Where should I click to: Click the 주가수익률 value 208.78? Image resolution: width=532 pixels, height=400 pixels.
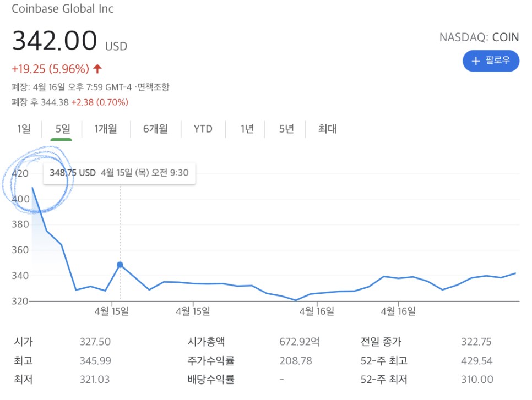(296, 361)
